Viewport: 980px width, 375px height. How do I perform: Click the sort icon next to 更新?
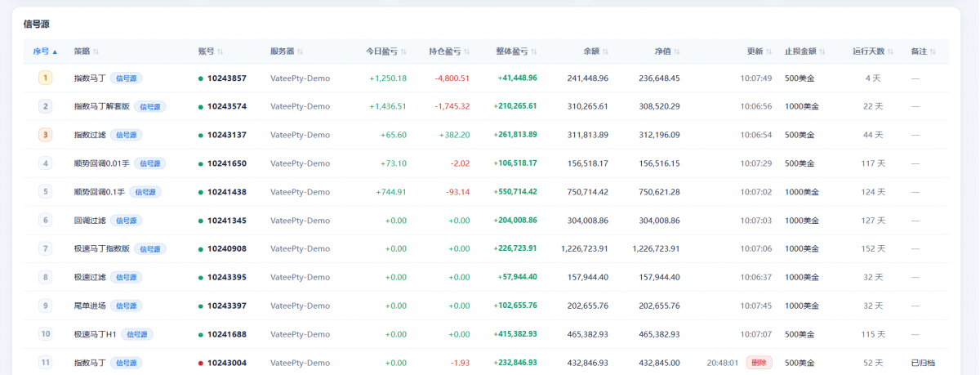tap(769, 51)
